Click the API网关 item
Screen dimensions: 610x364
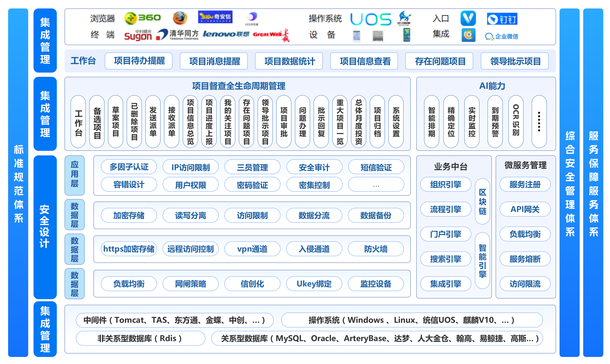tap(525, 209)
